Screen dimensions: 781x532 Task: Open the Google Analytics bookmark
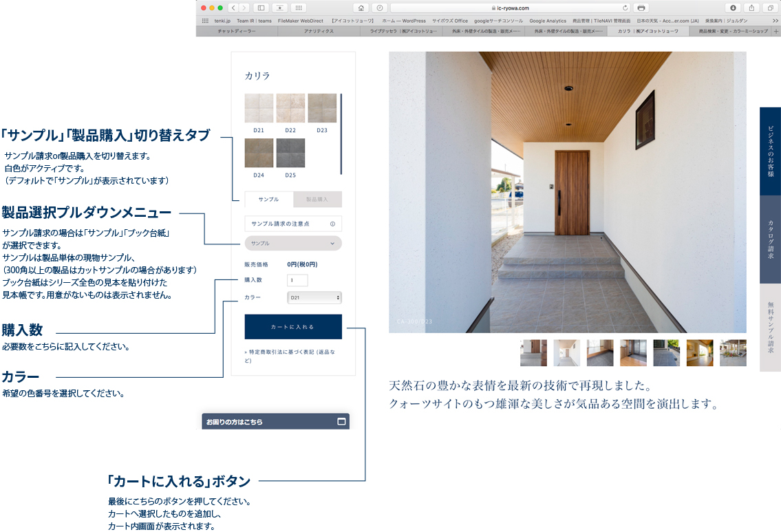point(548,21)
